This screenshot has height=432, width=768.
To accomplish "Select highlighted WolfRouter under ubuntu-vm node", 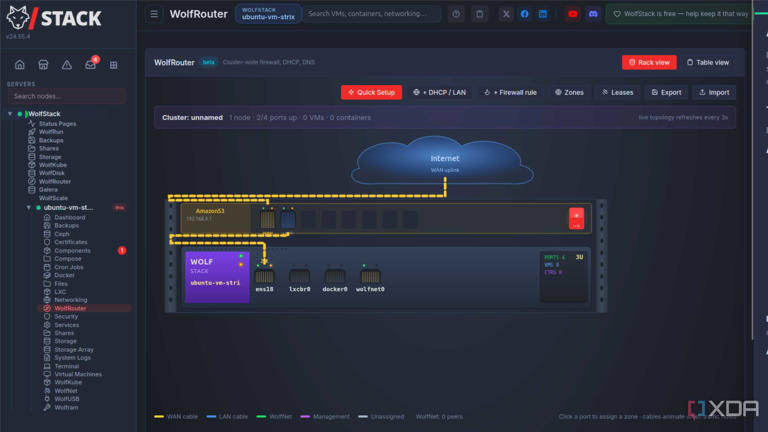I will pyautogui.click(x=84, y=308).
